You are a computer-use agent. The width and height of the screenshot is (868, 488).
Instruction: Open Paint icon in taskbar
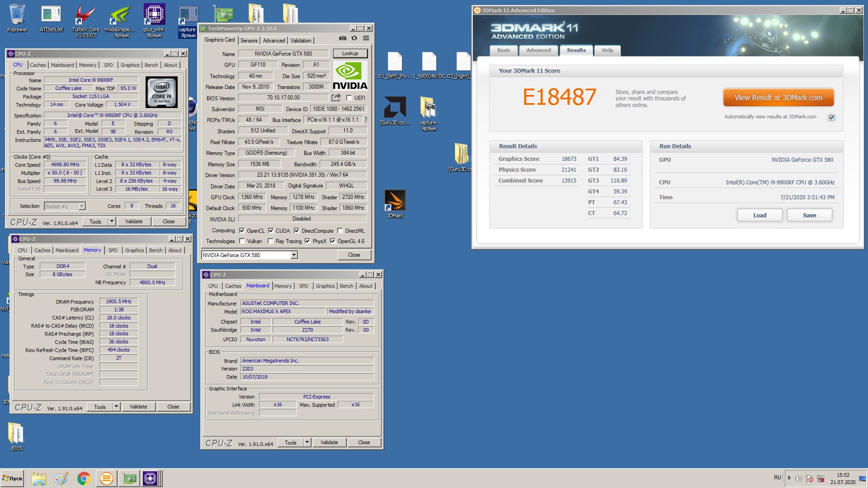61,478
